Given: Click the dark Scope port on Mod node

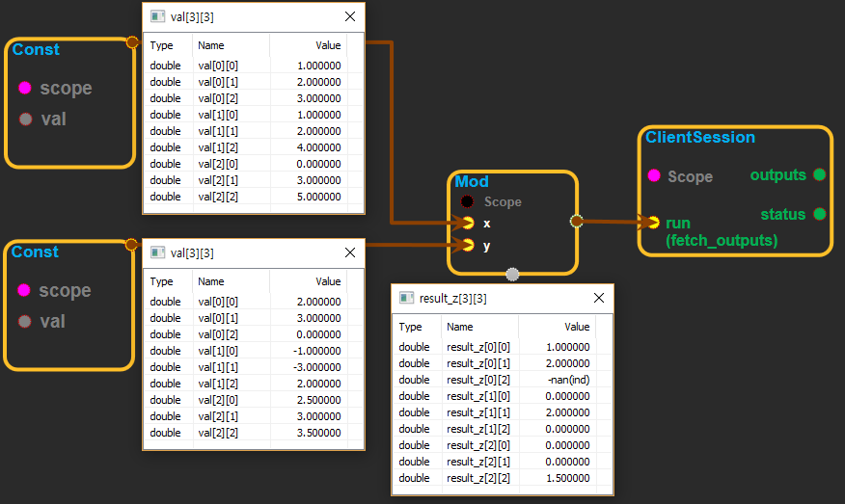Looking at the screenshot, I should [468, 201].
